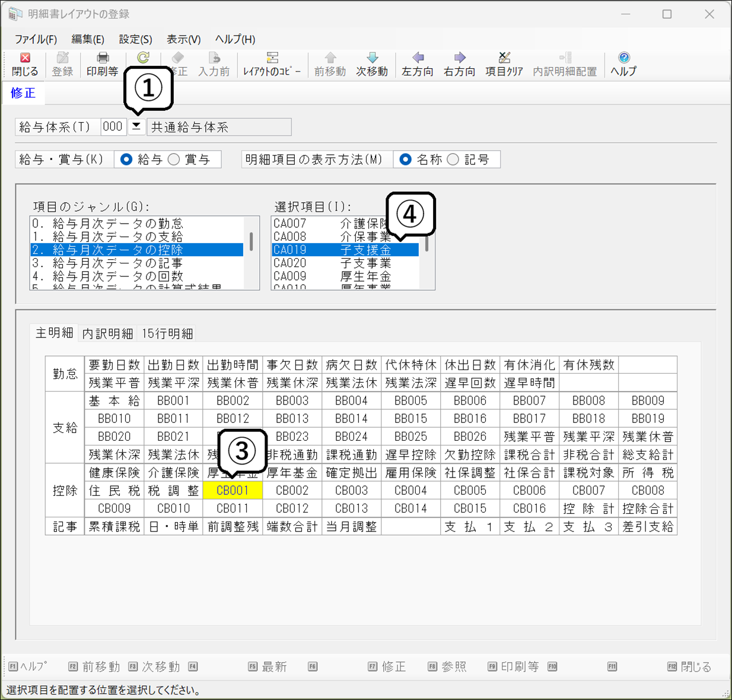Screen dimensions: 732x700
Task: Select 給与月次データの記事 in genre list
Action: [x=117, y=263]
